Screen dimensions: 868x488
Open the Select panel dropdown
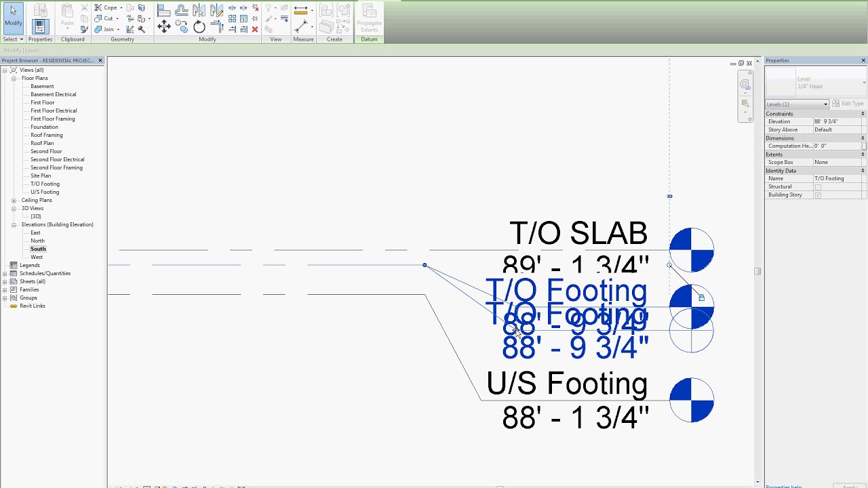(x=13, y=39)
